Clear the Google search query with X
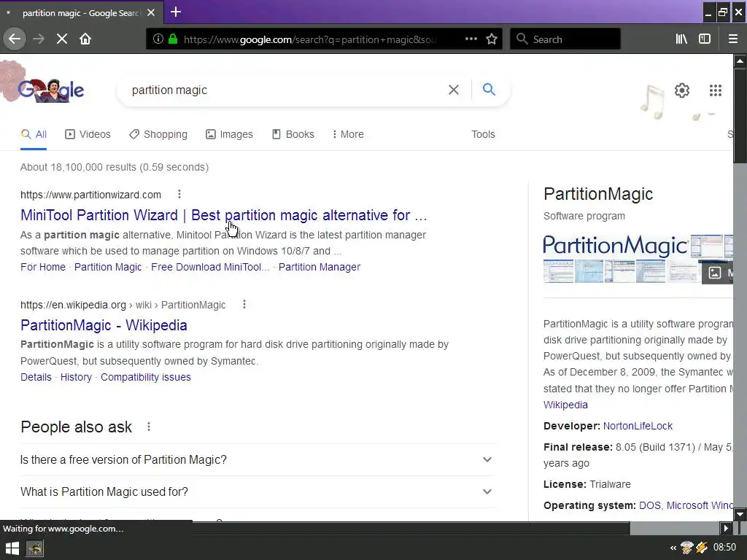747x560 pixels. (454, 90)
